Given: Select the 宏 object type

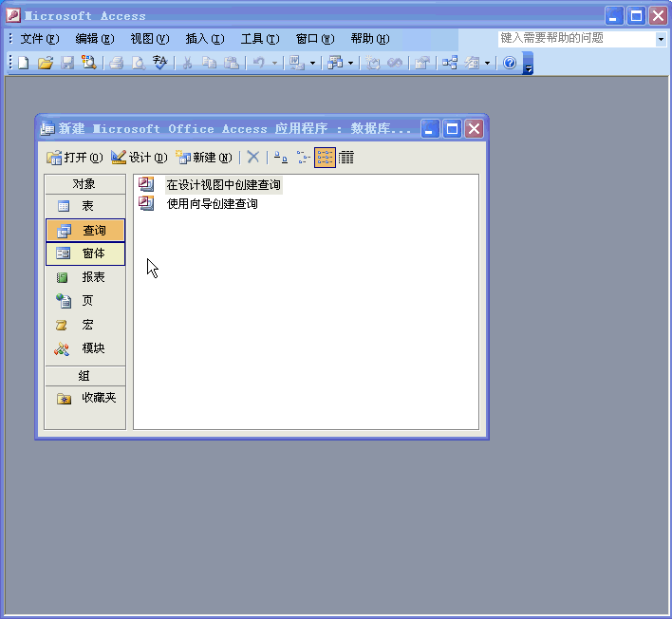Looking at the screenshot, I should point(84,325).
